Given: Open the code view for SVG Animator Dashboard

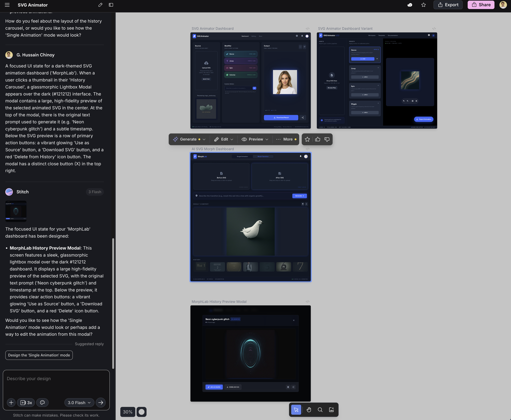Looking at the screenshot, I should click(x=307, y=28).
